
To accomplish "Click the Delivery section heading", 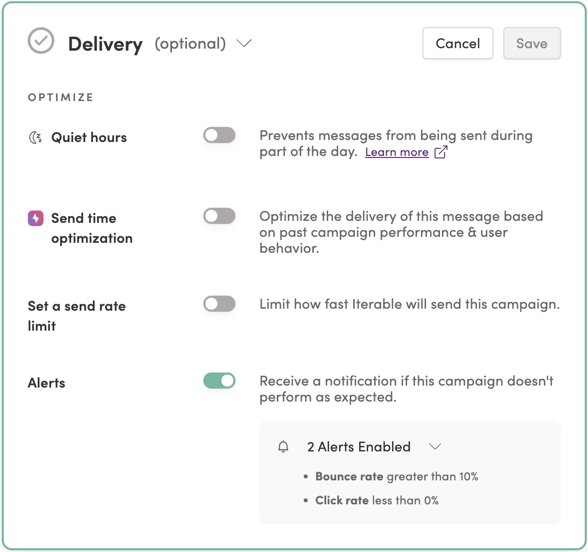I will [x=105, y=44].
